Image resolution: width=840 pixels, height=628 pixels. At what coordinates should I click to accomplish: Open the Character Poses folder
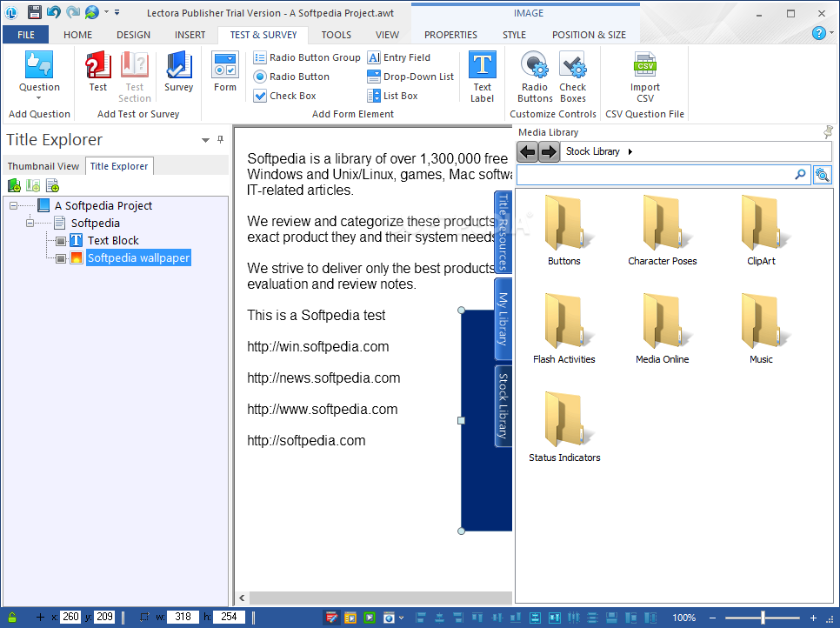pyautogui.click(x=662, y=231)
